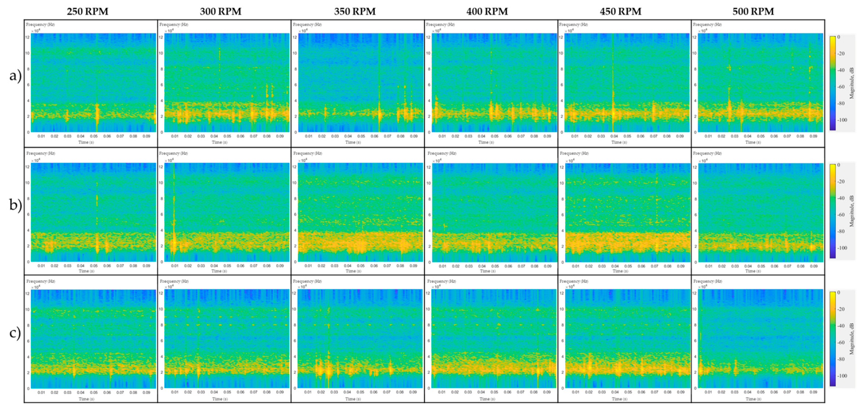Click the 400 RPM column heading
Viewport: 868px width, 415px height.
[x=487, y=11]
